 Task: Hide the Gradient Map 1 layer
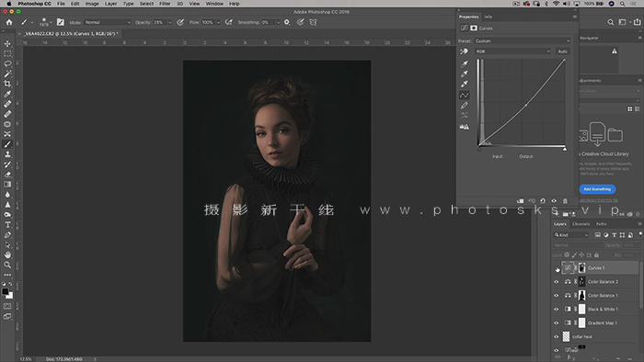556,322
